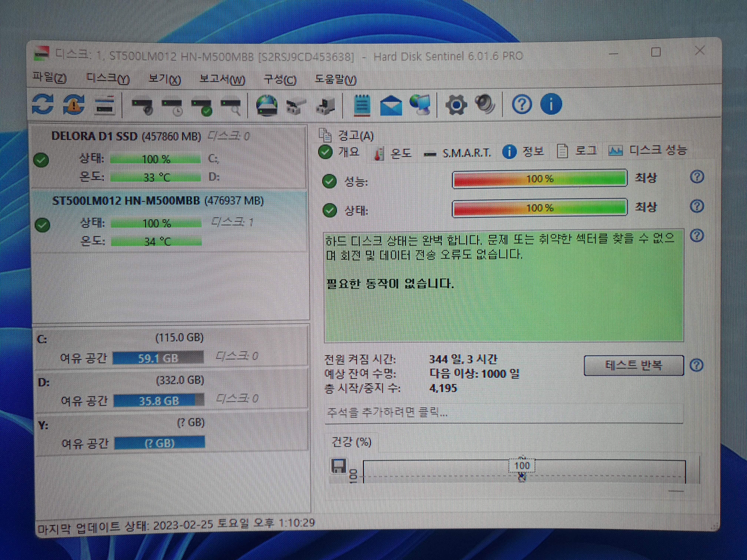Click the C: (115.0 GB) partition label
The height and width of the screenshot is (560, 747).
coord(179,337)
